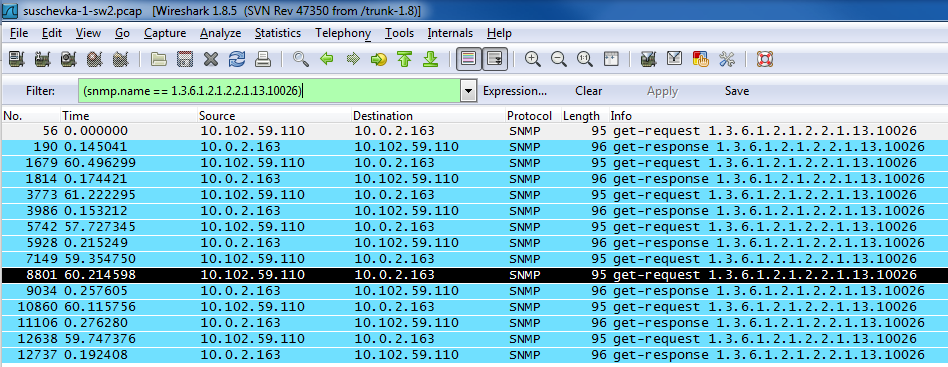Reset zoom to normal size
The image size is (948, 367).
585,59
